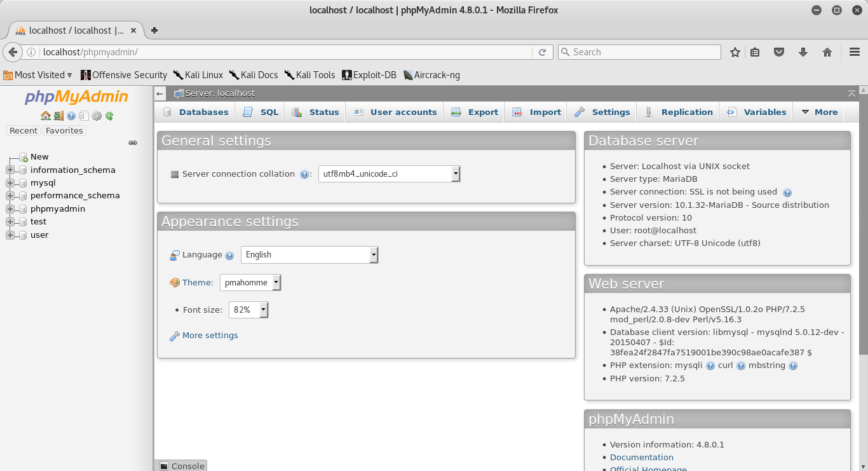
Task: Follow the More settings link
Action: tap(210, 336)
